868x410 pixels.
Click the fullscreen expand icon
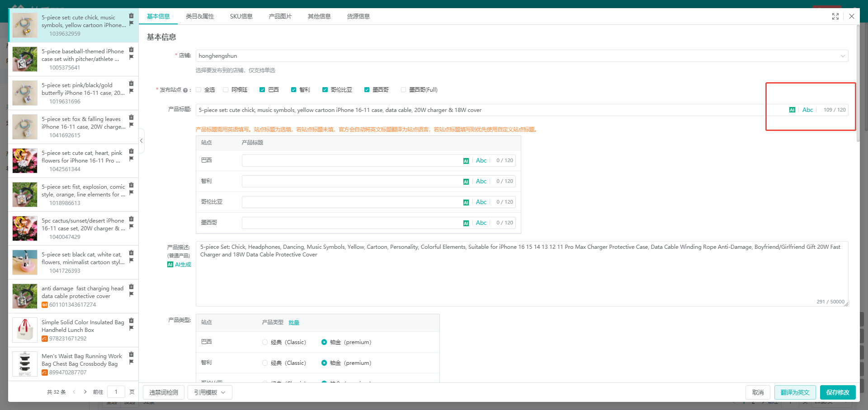(835, 16)
